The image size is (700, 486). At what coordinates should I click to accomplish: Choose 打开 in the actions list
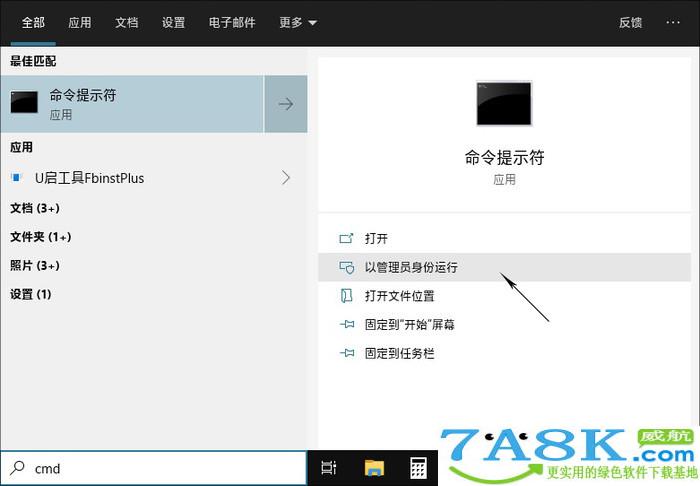point(504,238)
